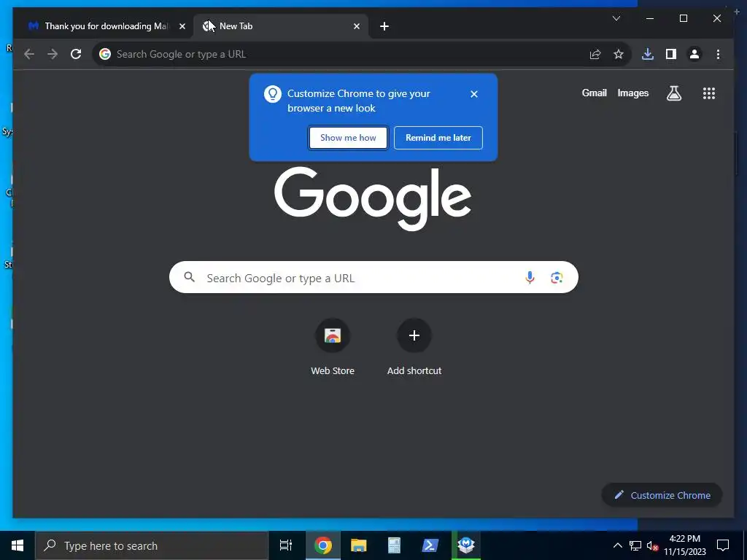Click the magnifier icon in search box
Viewport: 747px width, 560px height.
[x=189, y=277]
